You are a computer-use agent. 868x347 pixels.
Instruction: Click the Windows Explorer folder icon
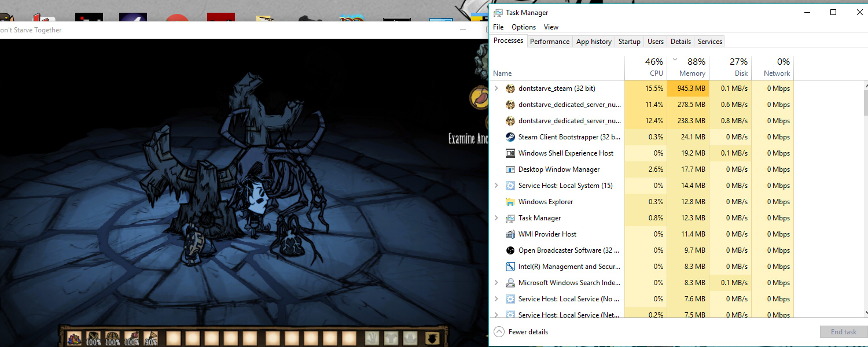tap(510, 202)
